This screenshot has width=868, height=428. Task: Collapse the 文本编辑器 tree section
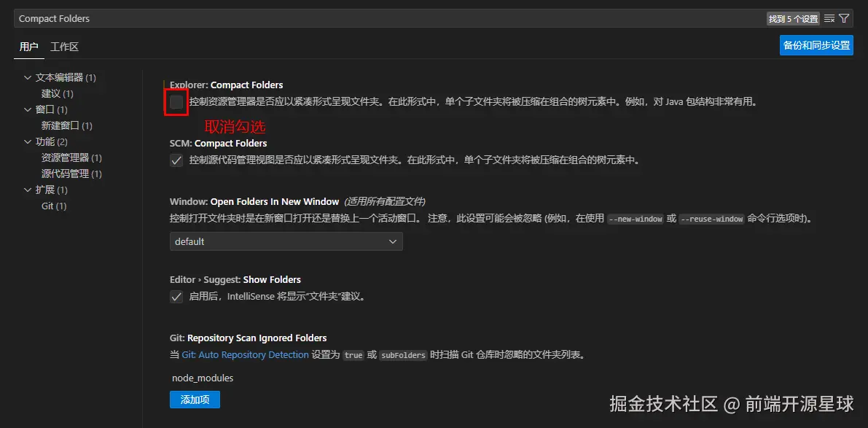pyautogui.click(x=27, y=77)
